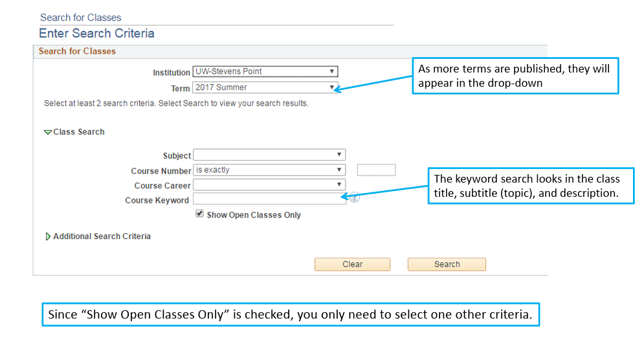Click the Subject label
The height and width of the screenshot is (340, 644).
(x=177, y=156)
